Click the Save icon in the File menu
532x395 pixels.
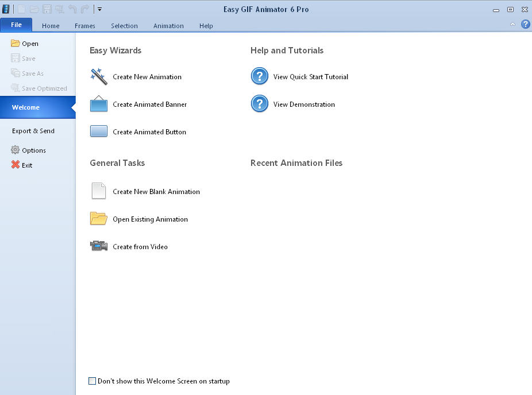(x=16, y=58)
